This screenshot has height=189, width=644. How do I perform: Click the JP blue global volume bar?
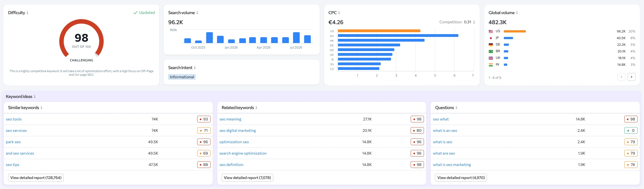(x=508, y=38)
